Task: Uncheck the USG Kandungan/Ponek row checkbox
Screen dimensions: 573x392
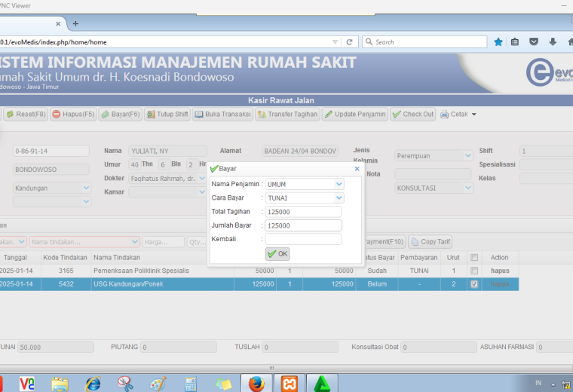Action: [474, 284]
